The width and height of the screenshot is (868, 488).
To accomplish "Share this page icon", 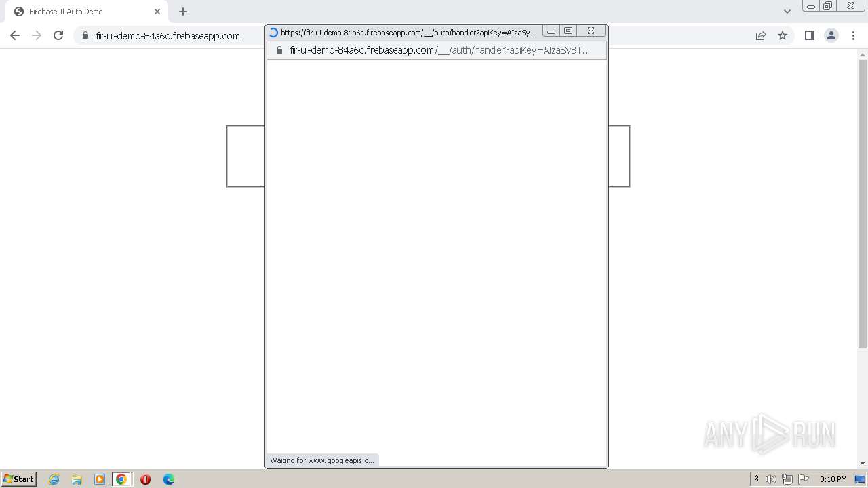I will point(761,35).
